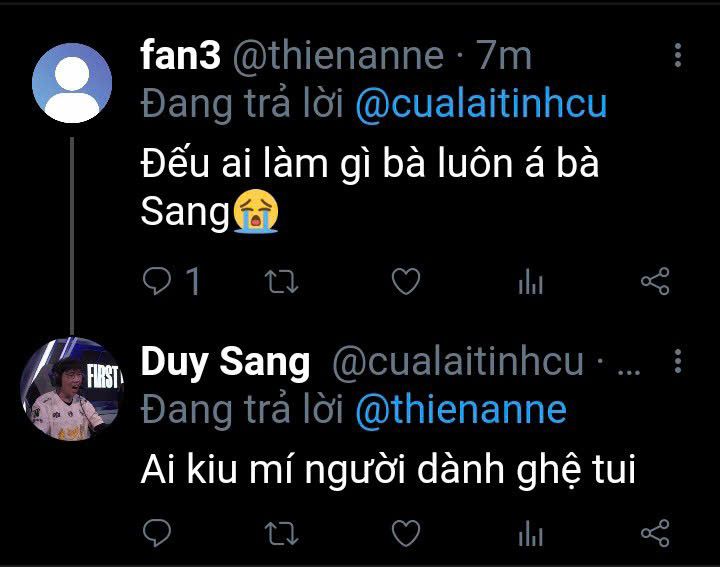Image resolution: width=720 pixels, height=567 pixels.
Task: View analytics for fan3's tweet
Action: [x=530, y=283]
